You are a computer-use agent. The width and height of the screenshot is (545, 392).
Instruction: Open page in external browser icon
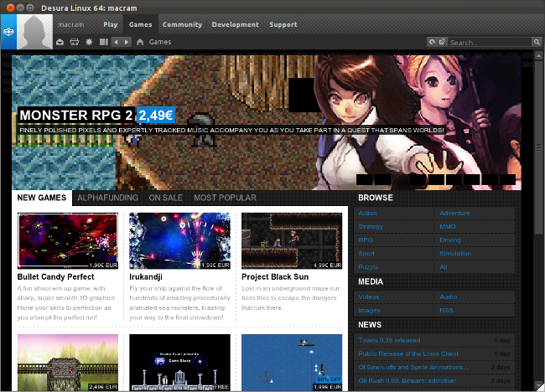(x=442, y=42)
